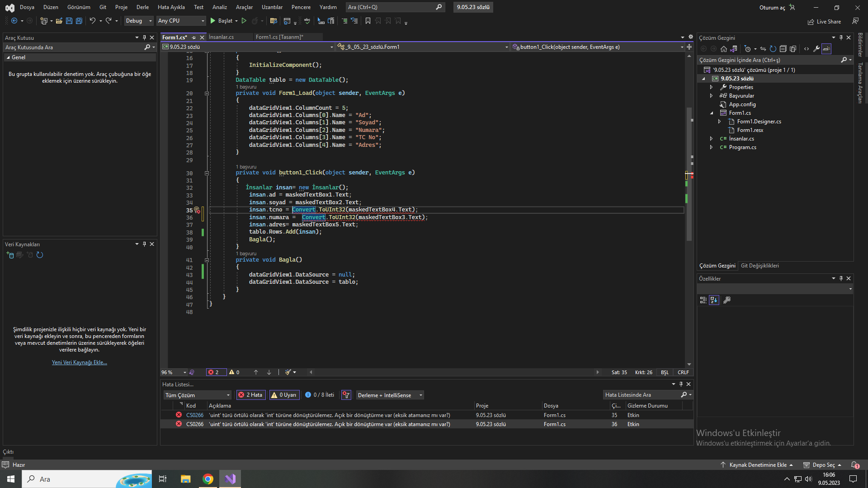Expand the Properties node in solution tree
Image resolution: width=868 pixels, height=488 pixels.
[711, 87]
